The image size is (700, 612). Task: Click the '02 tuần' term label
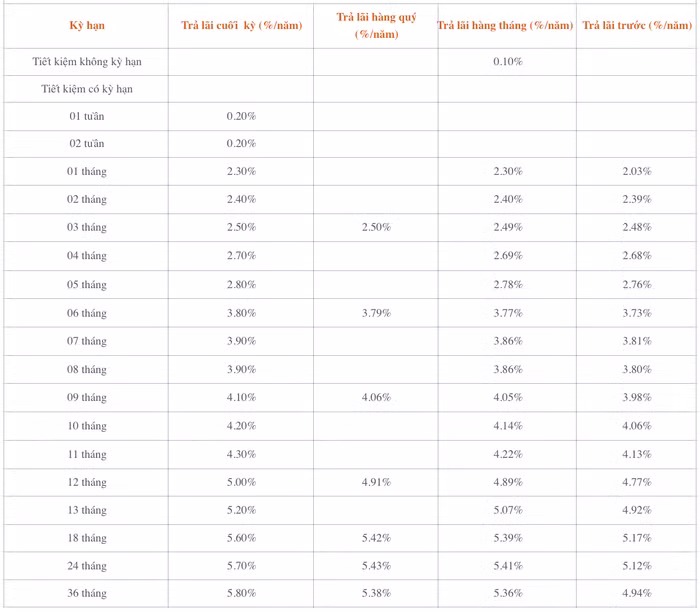pos(87,143)
